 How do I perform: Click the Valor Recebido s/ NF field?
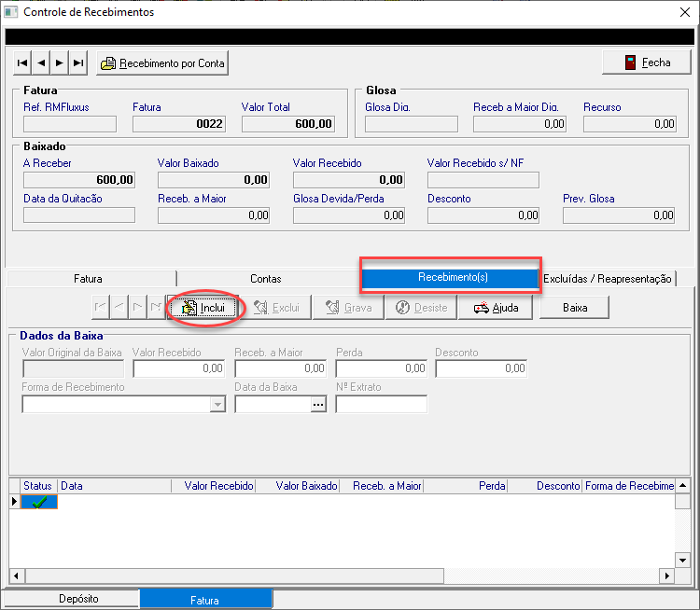483,180
